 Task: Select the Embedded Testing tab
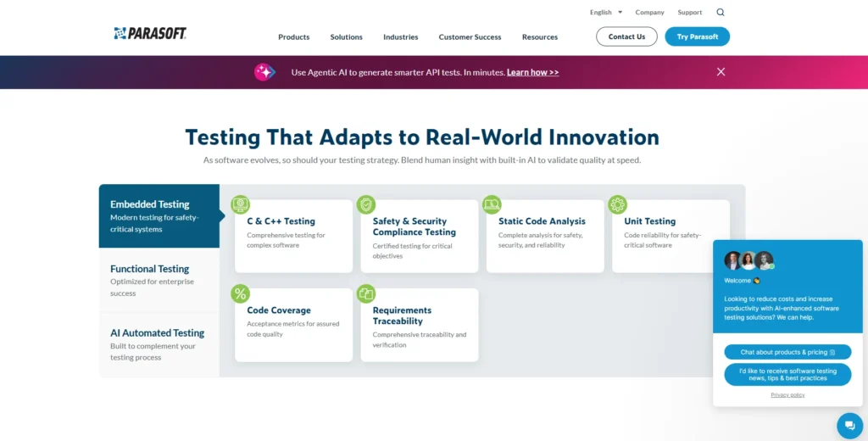tap(159, 216)
